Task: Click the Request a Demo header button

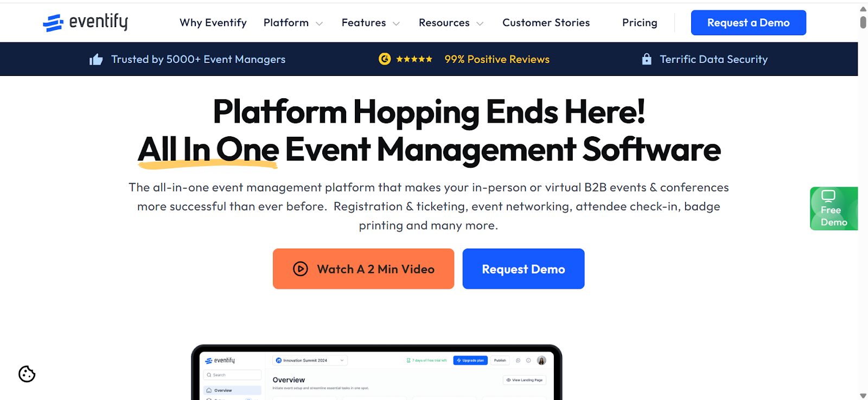Action: [748, 23]
